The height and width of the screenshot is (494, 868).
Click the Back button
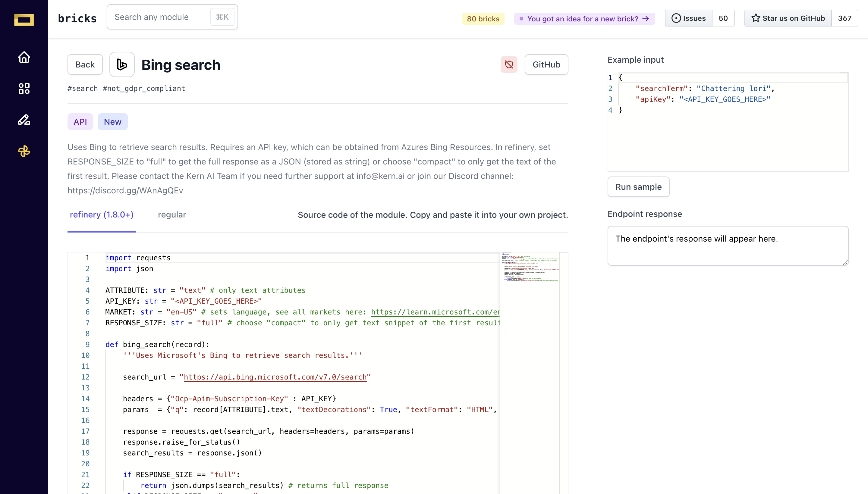coord(85,64)
